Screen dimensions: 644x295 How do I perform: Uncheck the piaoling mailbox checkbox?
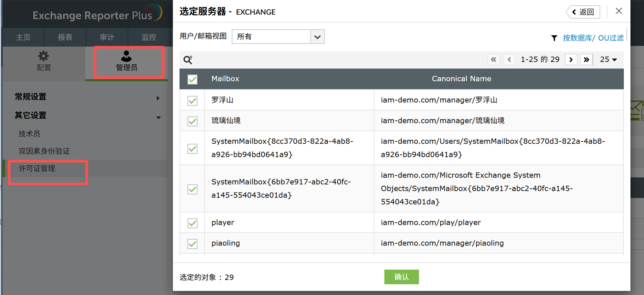(193, 244)
